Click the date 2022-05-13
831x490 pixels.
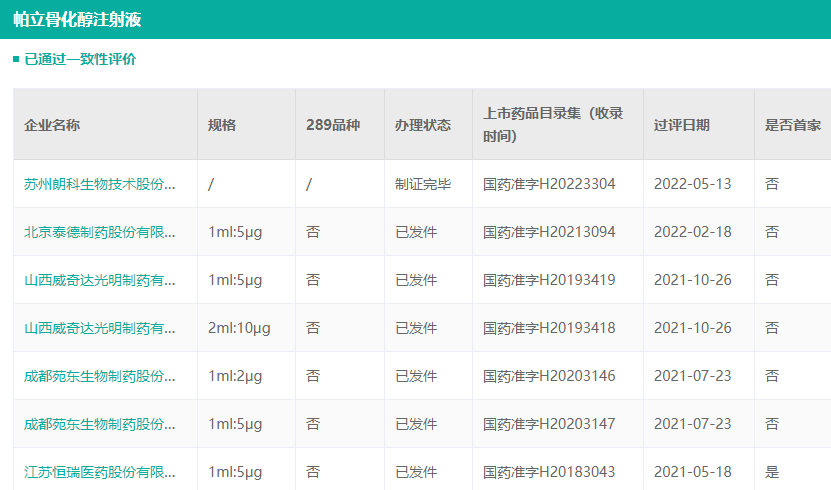tap(693, 184)
